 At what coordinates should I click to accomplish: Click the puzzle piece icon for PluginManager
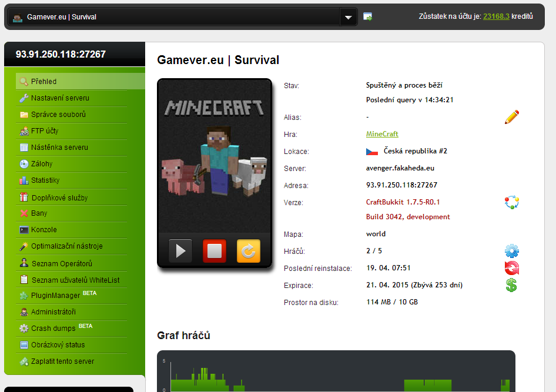[24, 296]
